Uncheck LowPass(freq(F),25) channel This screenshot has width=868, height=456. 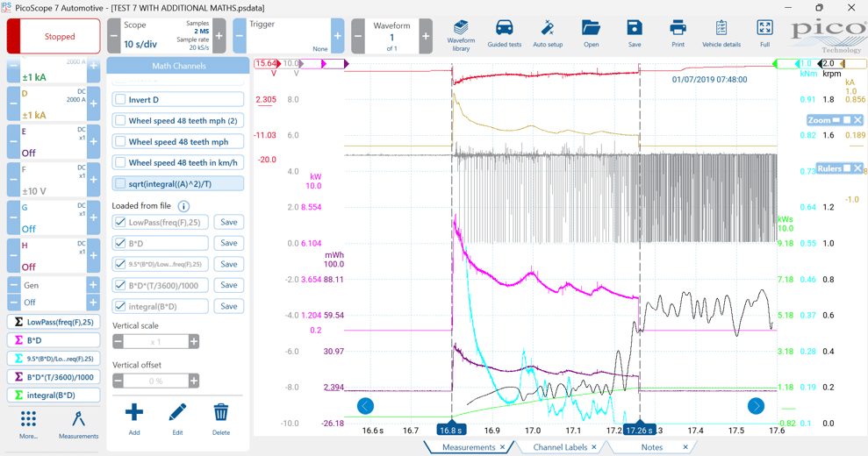120,223
